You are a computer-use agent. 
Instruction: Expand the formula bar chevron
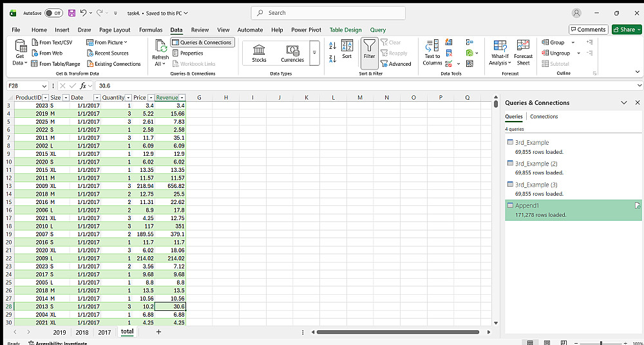(x=639, y=86)
